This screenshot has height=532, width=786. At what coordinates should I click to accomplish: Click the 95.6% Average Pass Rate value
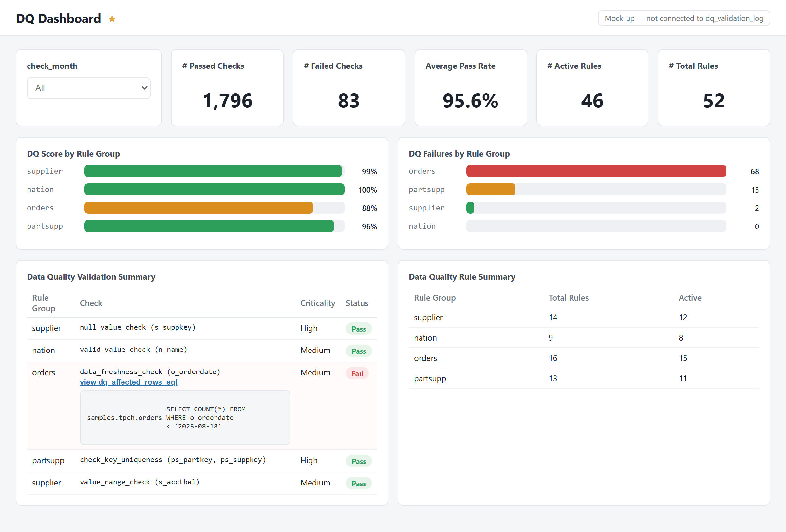(x=470, y=101)
